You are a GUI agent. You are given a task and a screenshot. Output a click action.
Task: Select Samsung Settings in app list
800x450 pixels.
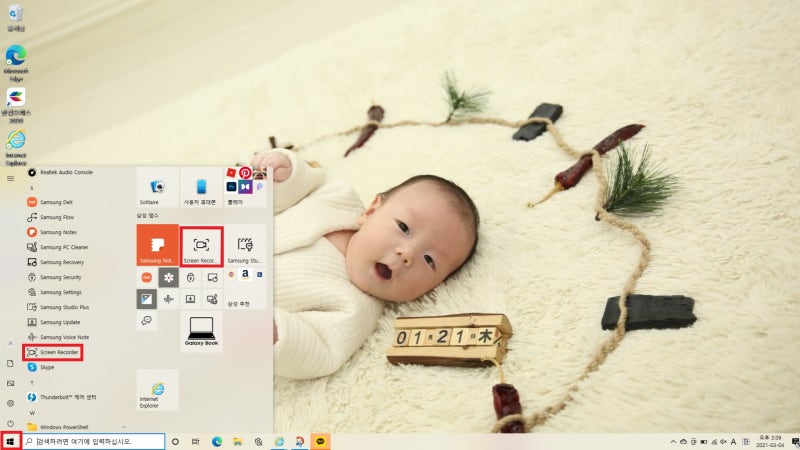pyautogui.click(x=60, y=292)
